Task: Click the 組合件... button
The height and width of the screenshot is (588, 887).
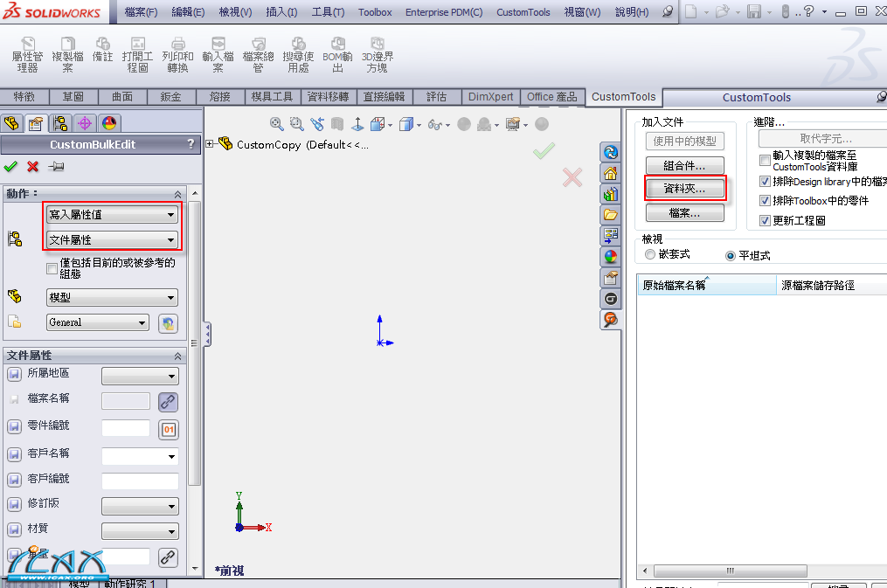Action: pyautogui.click(x=685, y=165)
